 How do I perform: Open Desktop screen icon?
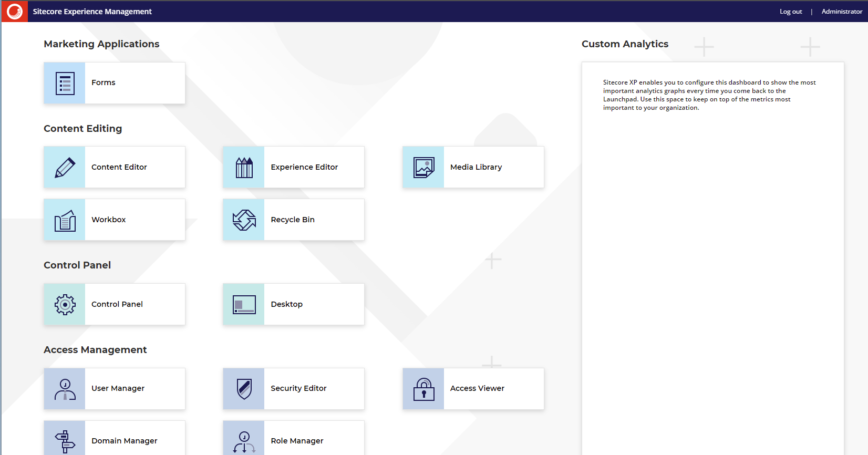click(x=244, y=304)
